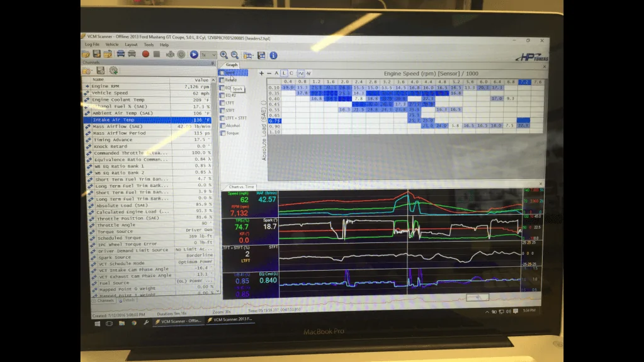Click the third toolbar folder icon
The width and height of the screenshot is (644, 362).
pos(108,54)
